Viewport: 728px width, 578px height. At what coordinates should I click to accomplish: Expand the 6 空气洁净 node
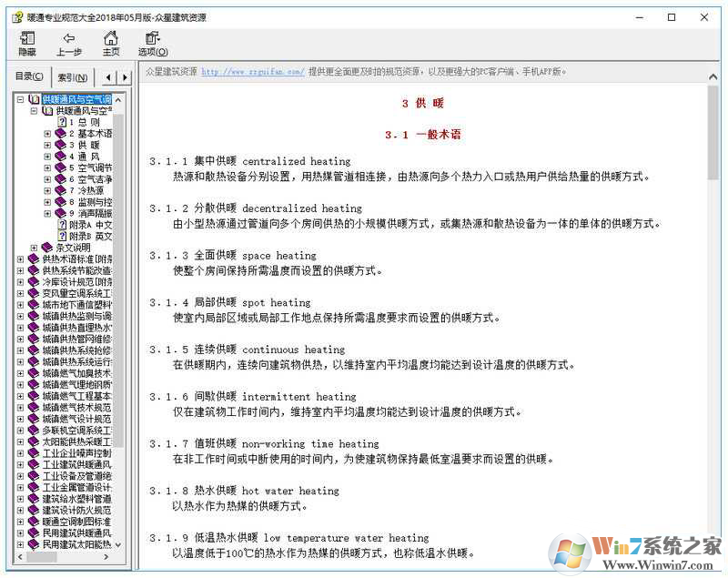[x=47, y=179]
